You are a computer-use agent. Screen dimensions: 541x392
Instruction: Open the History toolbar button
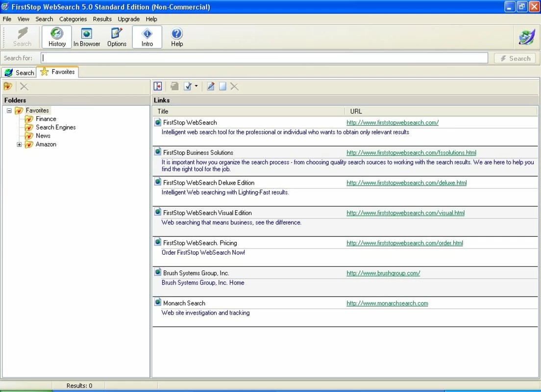pyautogui.click(x=57, y=37)
